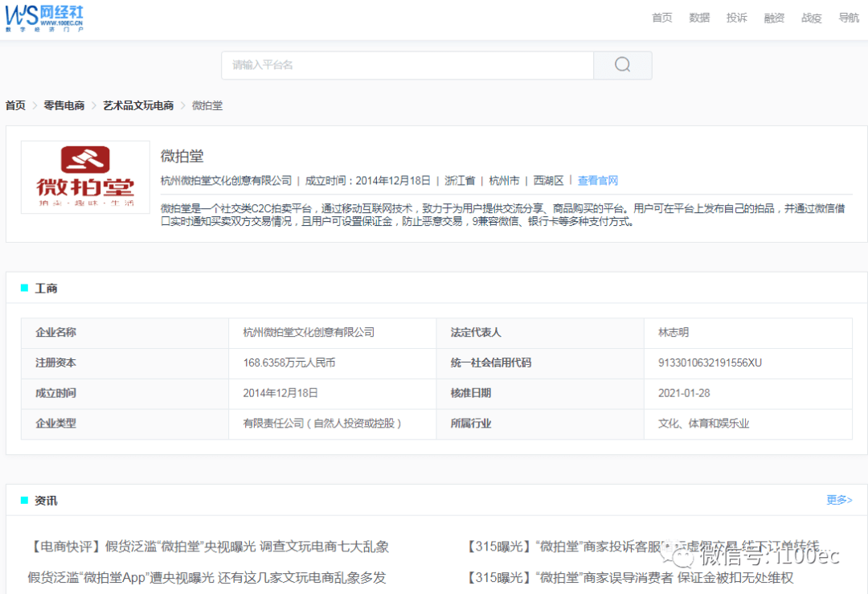
Task: Open the 导航 menu item
Action: [x=848, y=18]
